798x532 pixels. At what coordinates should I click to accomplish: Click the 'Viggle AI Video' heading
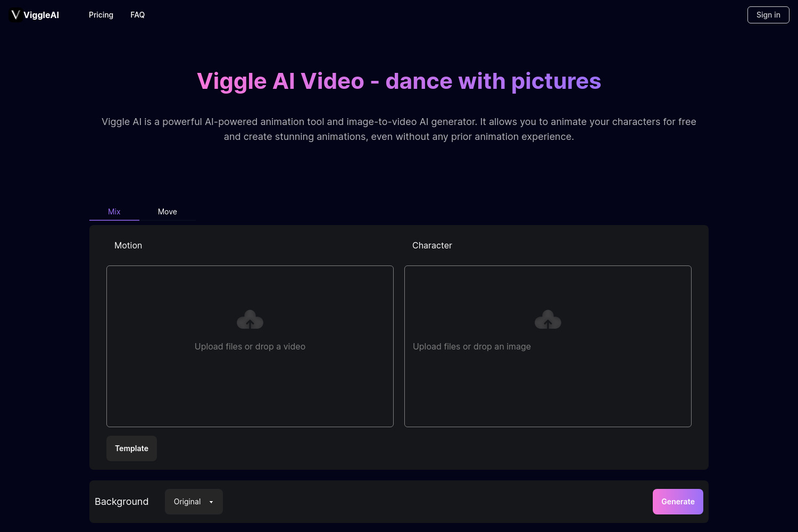point(399,81)
